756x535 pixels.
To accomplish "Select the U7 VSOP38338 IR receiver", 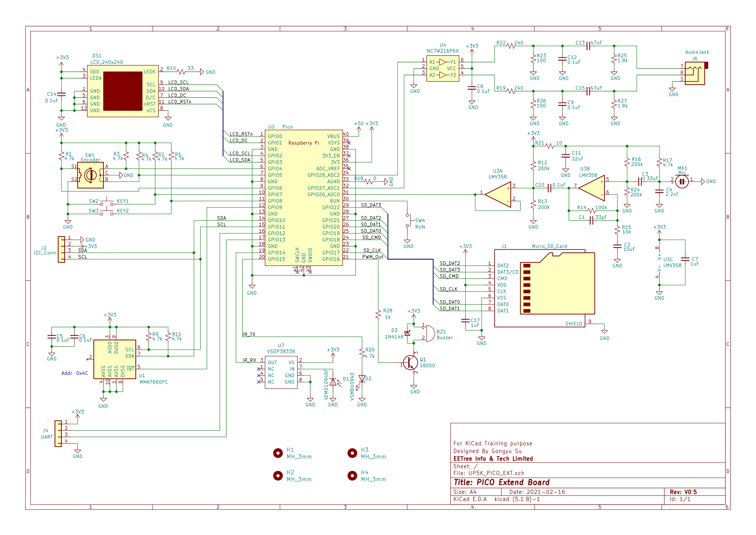I will coord(281,372).
